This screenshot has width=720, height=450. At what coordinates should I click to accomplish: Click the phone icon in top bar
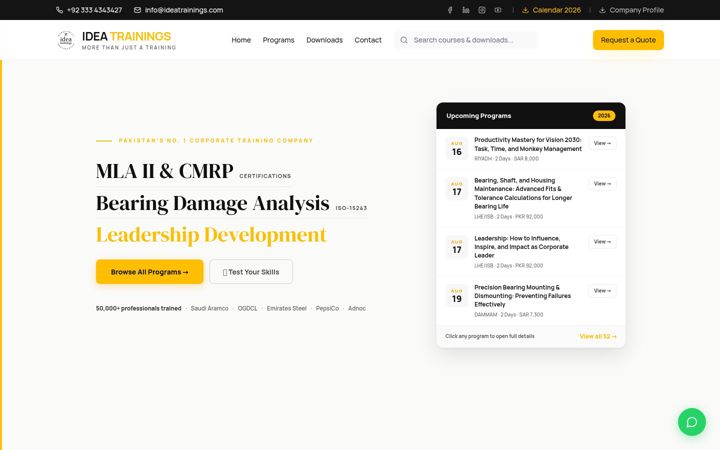tap(59, 10)
